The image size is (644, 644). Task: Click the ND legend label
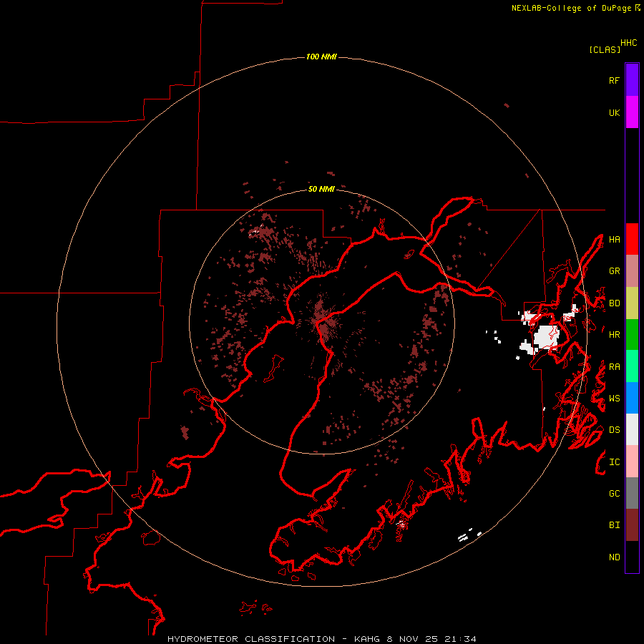coord(614,557)
